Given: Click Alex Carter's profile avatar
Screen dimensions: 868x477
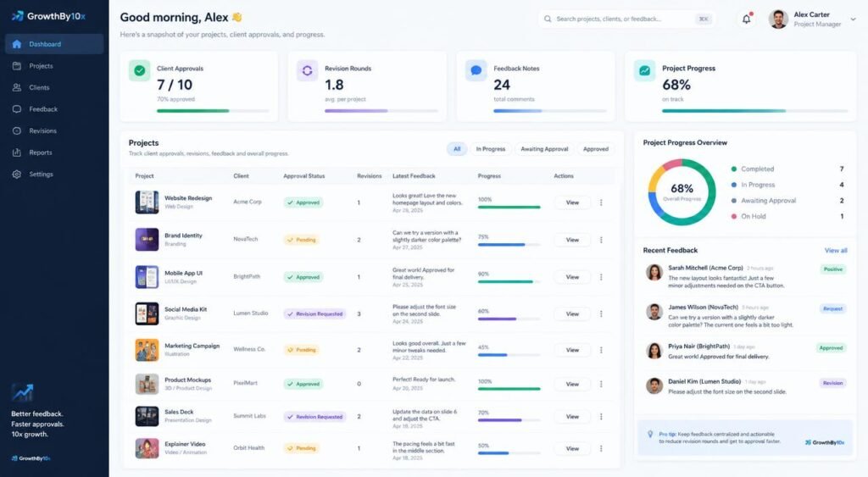Looking at the screenshot, I should tap(778, 19).
